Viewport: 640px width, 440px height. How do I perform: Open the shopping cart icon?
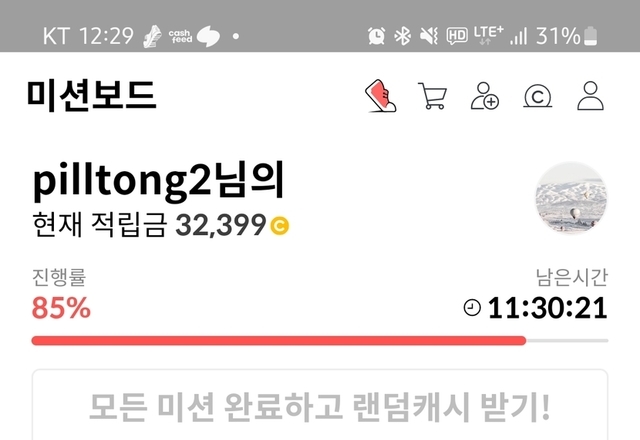click(432, 96)
